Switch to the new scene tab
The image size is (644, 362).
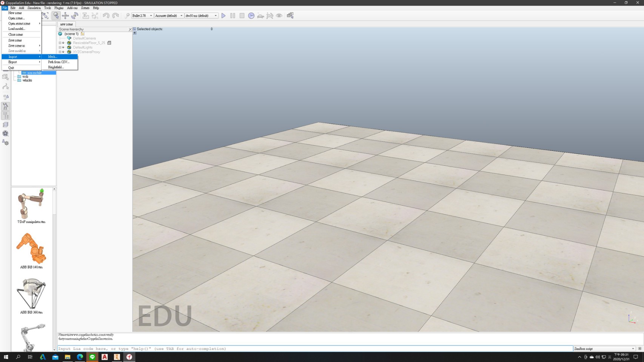66,24
